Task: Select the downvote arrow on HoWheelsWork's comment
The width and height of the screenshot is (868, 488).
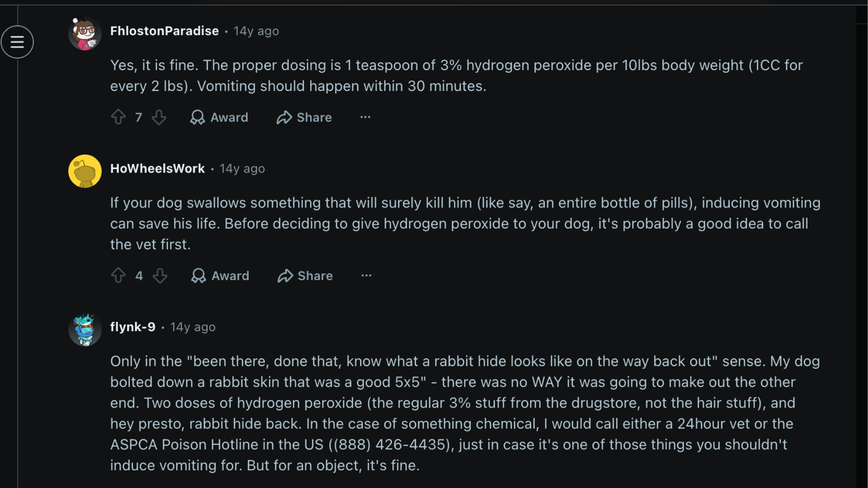Action: pyautogui.click(x=160, y=276)
